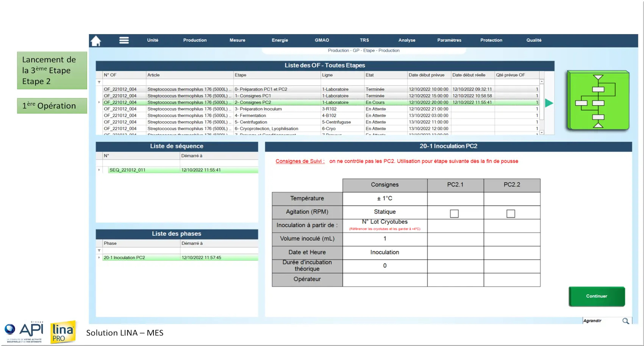The width and height of the screenshot is (644, 346).
Task: Select the 4- Fermentation row
Action: pos(320,115)
